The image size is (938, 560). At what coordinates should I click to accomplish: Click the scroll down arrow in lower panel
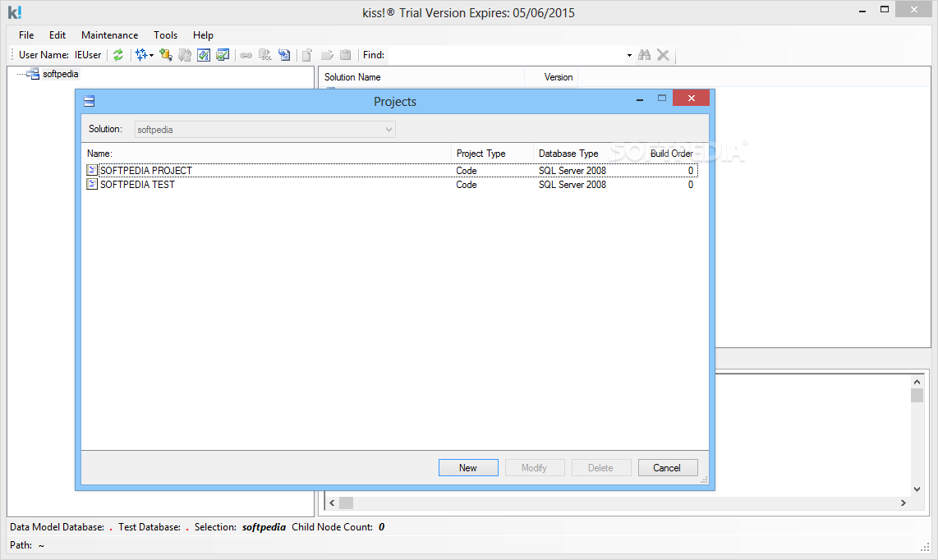pos(917,489)
